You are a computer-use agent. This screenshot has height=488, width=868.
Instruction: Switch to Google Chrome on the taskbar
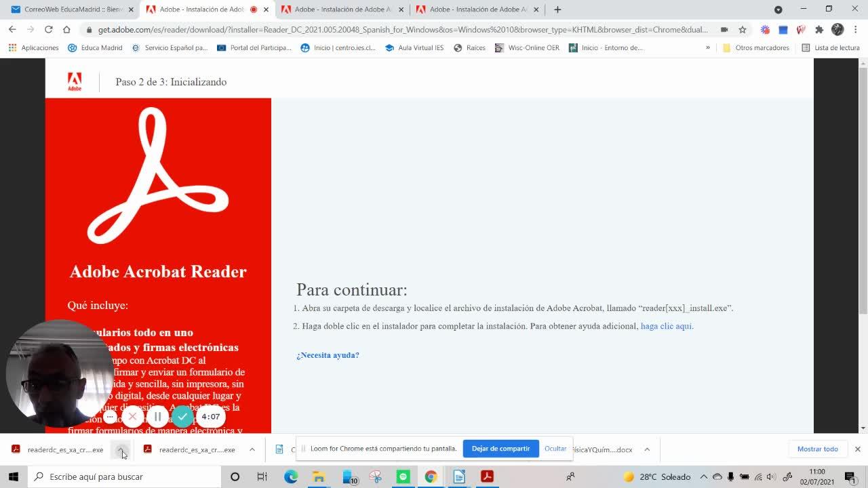coord(431,476)
